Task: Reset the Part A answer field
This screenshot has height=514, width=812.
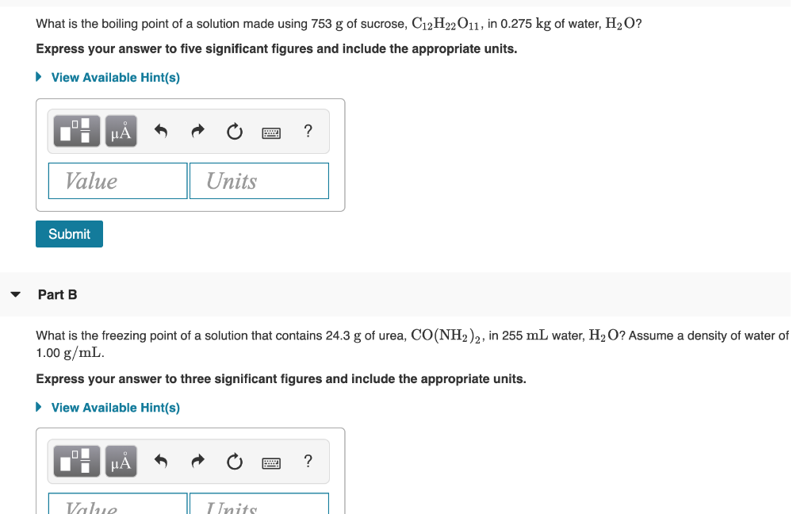Action: point(234,131)
